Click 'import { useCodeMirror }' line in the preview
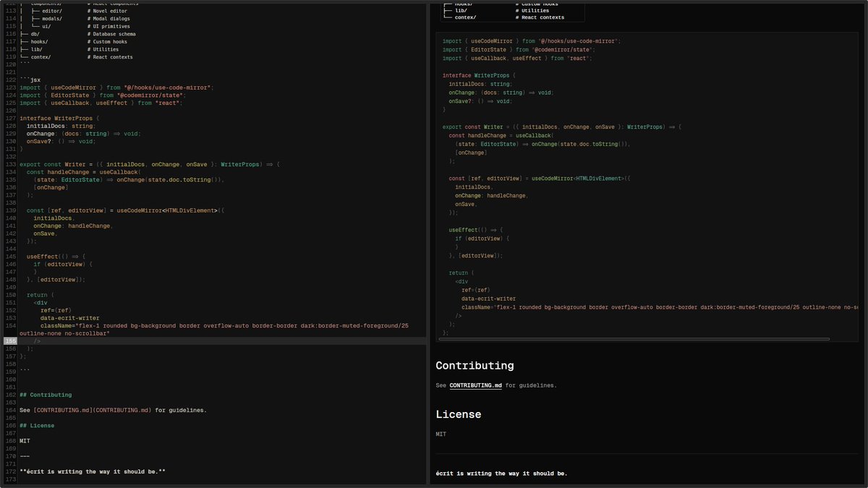Image resolution: width=868 pixels, height=488 pixels. (x=532, y=42)
